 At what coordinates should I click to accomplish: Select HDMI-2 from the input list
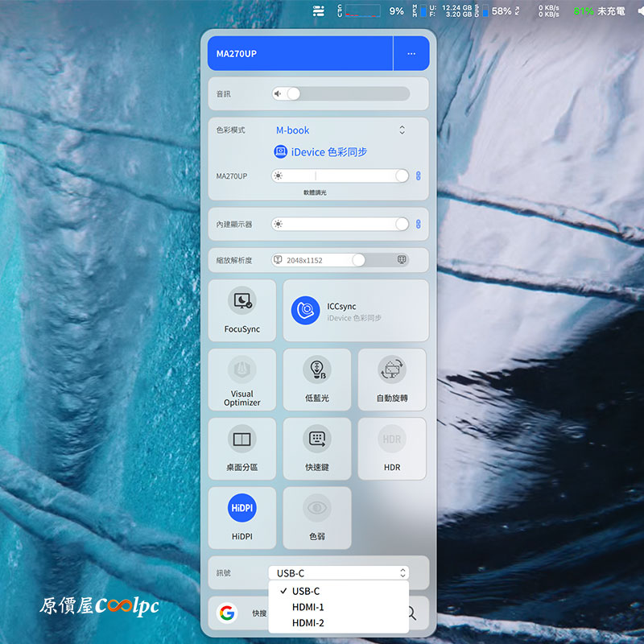308,623
